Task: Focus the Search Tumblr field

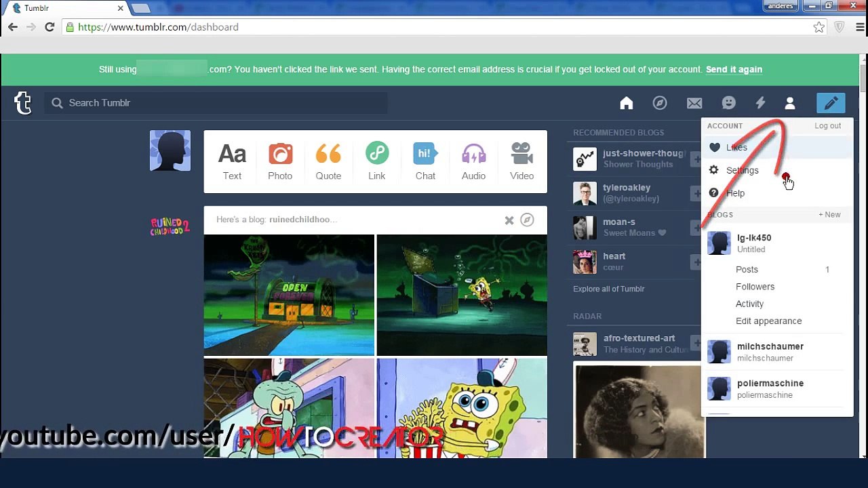Action: [216, 103]
